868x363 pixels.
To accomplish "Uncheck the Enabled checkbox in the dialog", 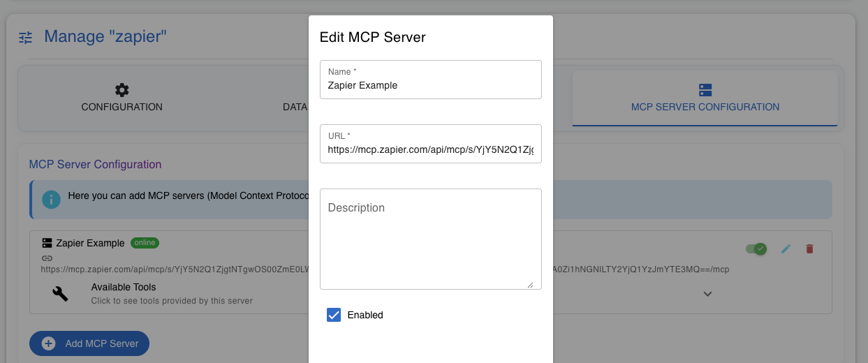I will point(334,315).
